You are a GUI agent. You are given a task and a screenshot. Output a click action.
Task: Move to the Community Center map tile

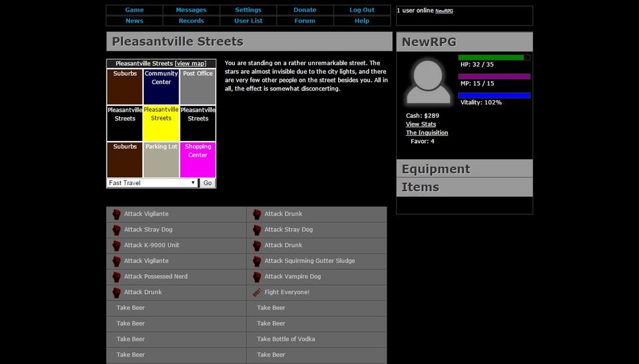point(161,87)
